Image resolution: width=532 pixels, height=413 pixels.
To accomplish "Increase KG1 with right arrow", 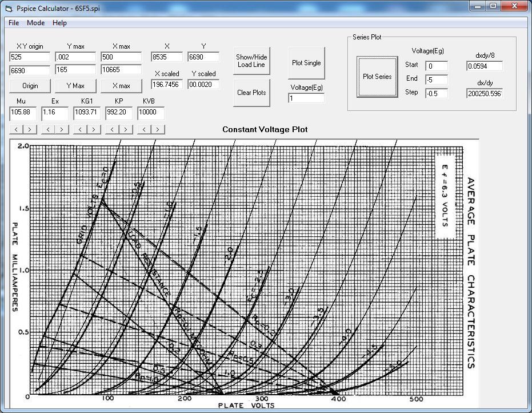I will click(94, 129).
